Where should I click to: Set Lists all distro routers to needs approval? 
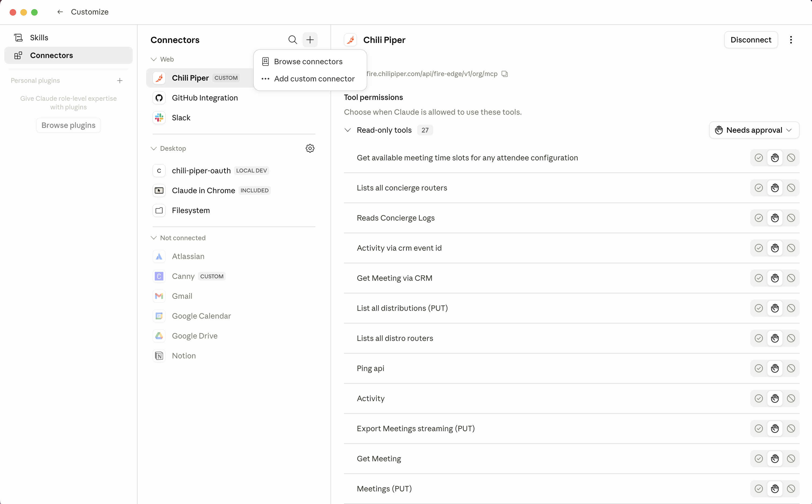[x=775, y=338]
